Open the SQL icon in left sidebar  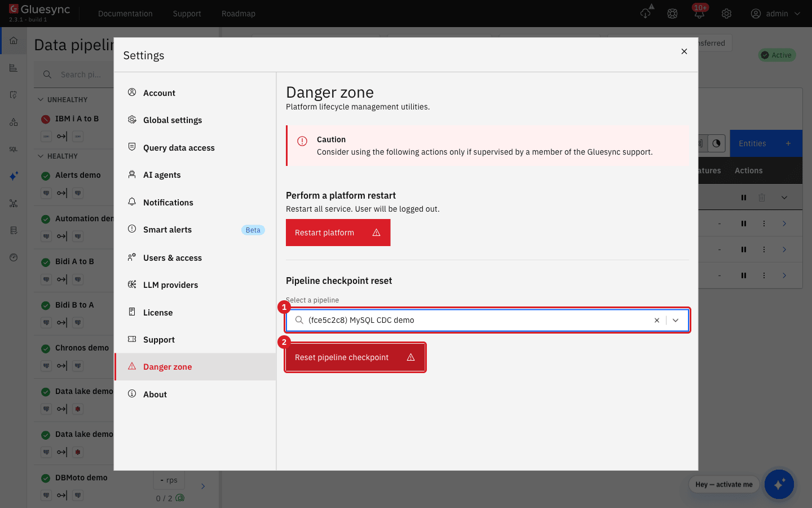coord(14,149)
